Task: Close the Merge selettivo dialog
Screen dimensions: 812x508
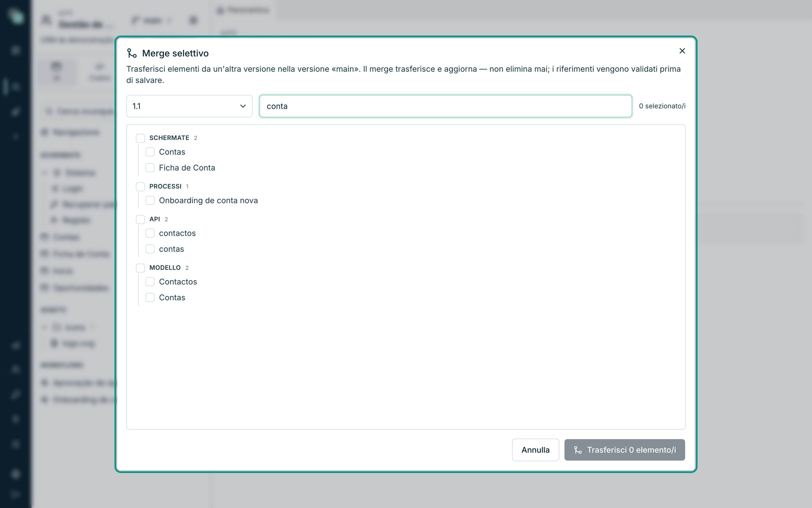Action: [682, 51]
